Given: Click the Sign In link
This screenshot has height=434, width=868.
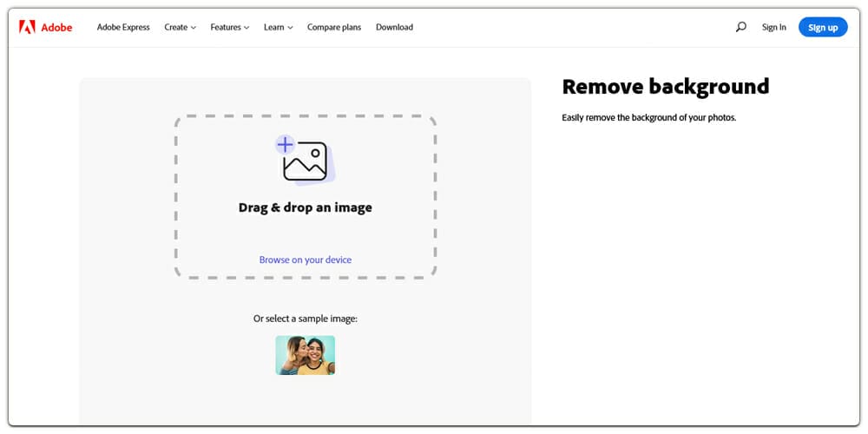Looking at the screenshot, I should (x=773, y=27).
